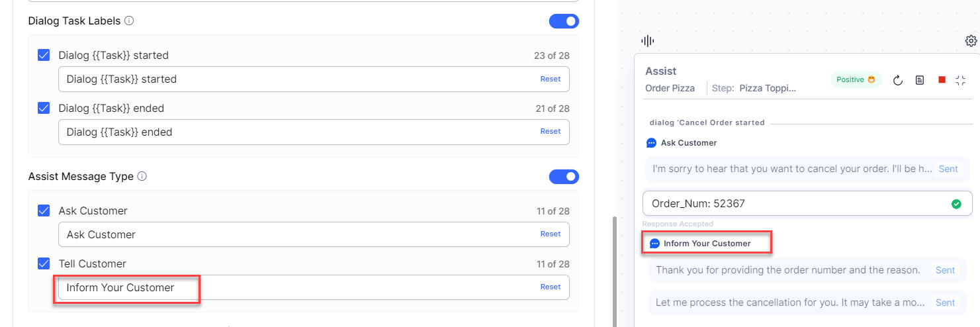Turn off the Dialog Task Labels toggle
This screenshot has height=327, width=980.
(x=564, y=21)
